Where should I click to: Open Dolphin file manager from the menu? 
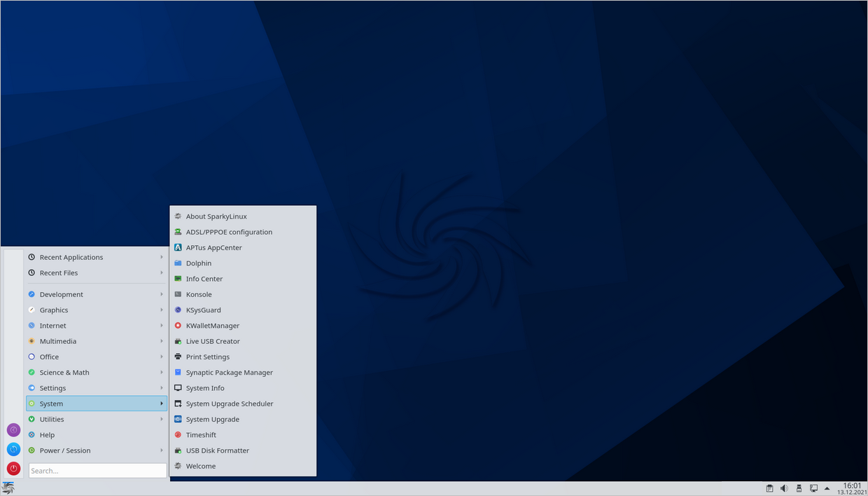pyautogui.click(x=198, y=263)
